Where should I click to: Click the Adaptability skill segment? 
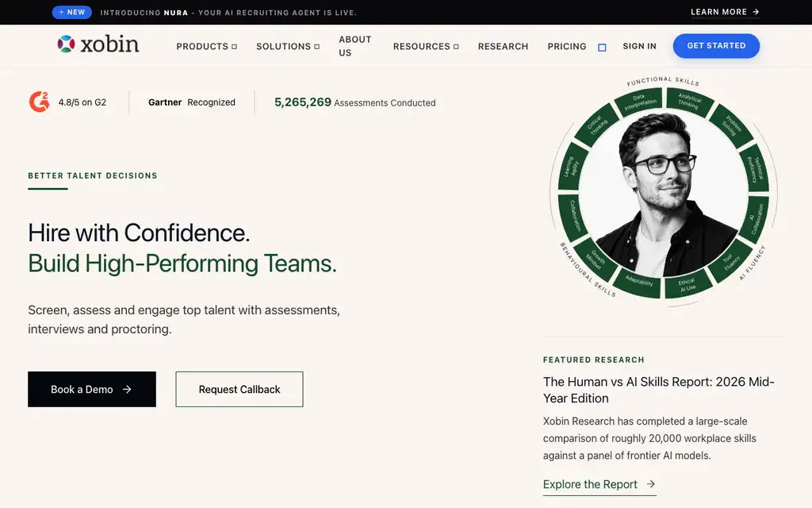pyautogui.click(x=639, y=282)
